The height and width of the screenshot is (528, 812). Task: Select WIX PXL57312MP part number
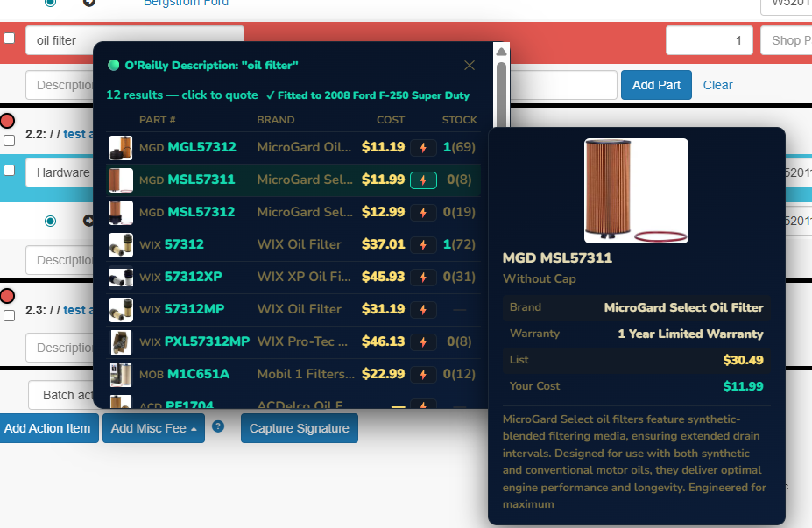(207, 341)
